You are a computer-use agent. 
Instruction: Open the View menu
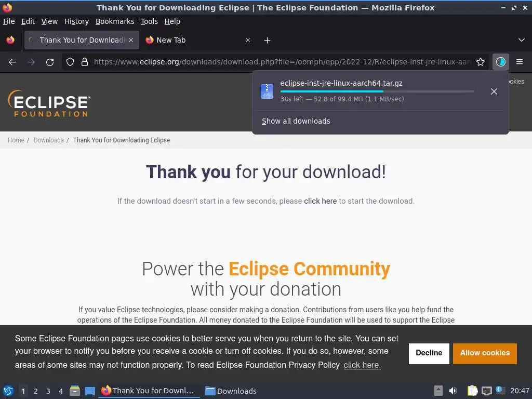pos(49,21)
